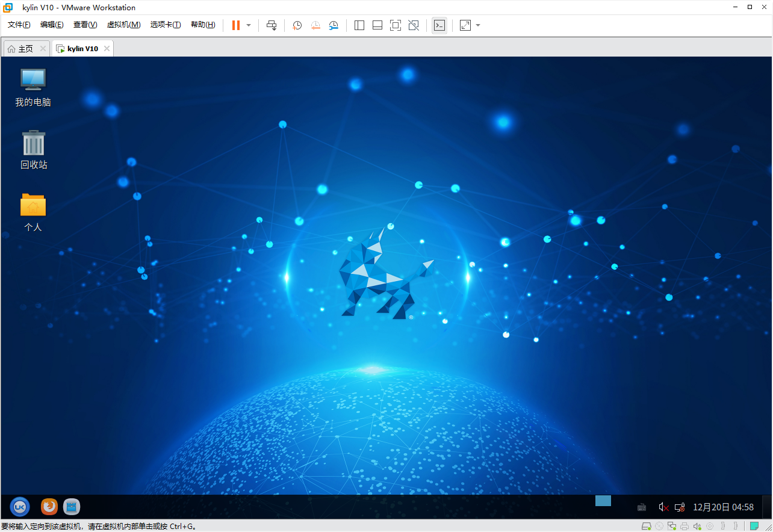Click the second CD/DVD drive status icon
The height and width of the screenshot is (532, 773).
pos(710,526)
